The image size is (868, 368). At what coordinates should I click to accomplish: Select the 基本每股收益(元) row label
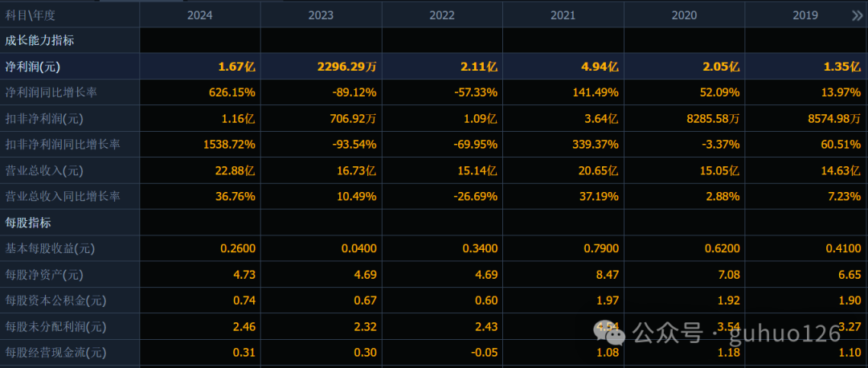[x=51, y=248]
